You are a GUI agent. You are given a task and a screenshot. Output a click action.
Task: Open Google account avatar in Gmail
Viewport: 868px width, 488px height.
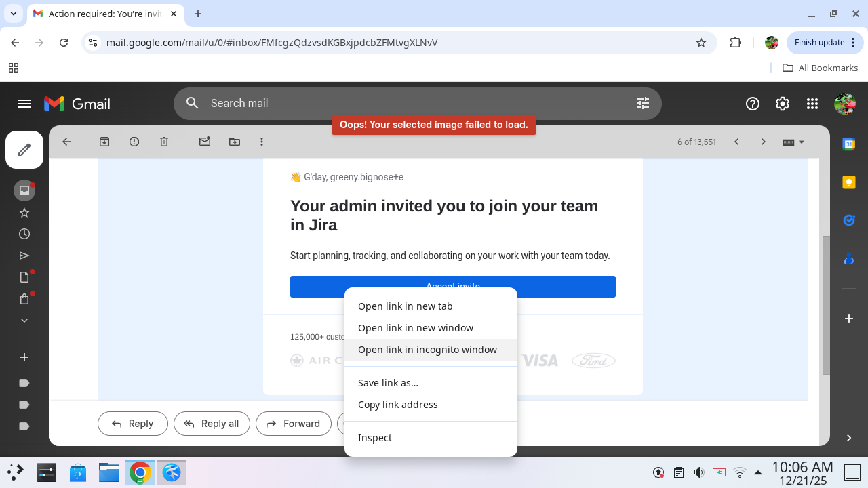click(x=845, y=104)
